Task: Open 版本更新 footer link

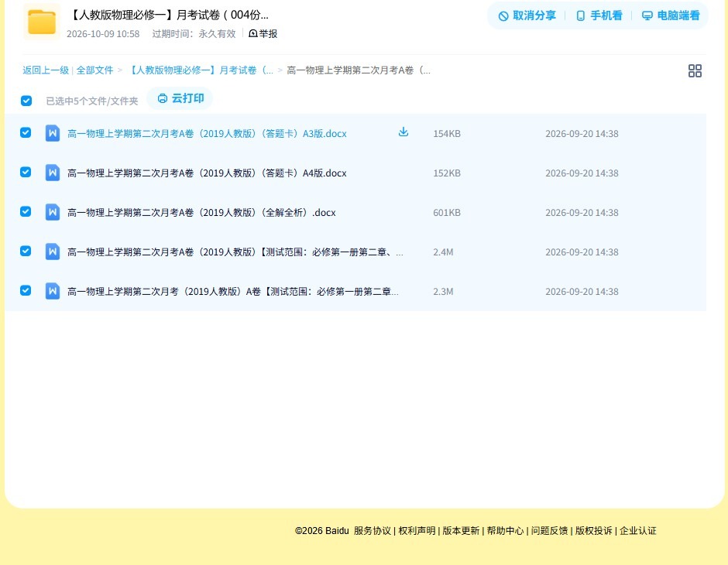Action: (x=461, y=531)
